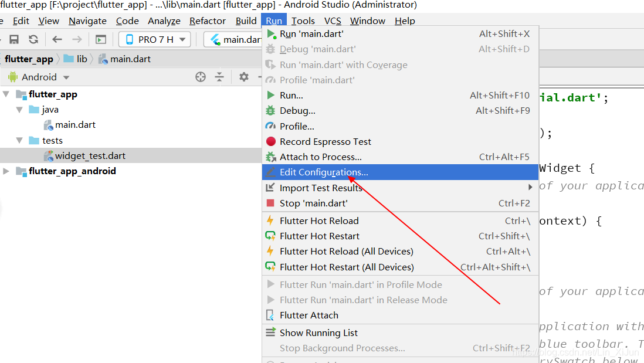The image size is (644, 363).
Task: Collapse the flutter_app tree node
Action: point(6,94)
